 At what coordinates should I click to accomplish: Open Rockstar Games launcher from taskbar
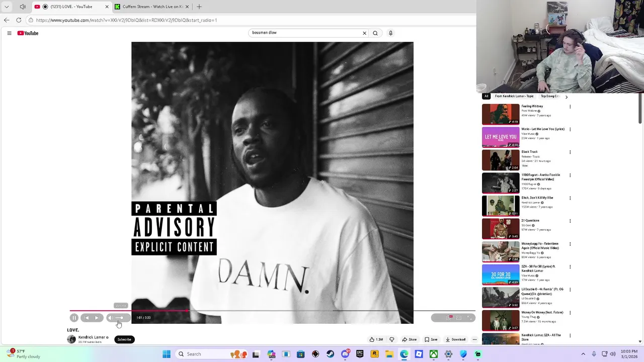(x=374, y=354)
